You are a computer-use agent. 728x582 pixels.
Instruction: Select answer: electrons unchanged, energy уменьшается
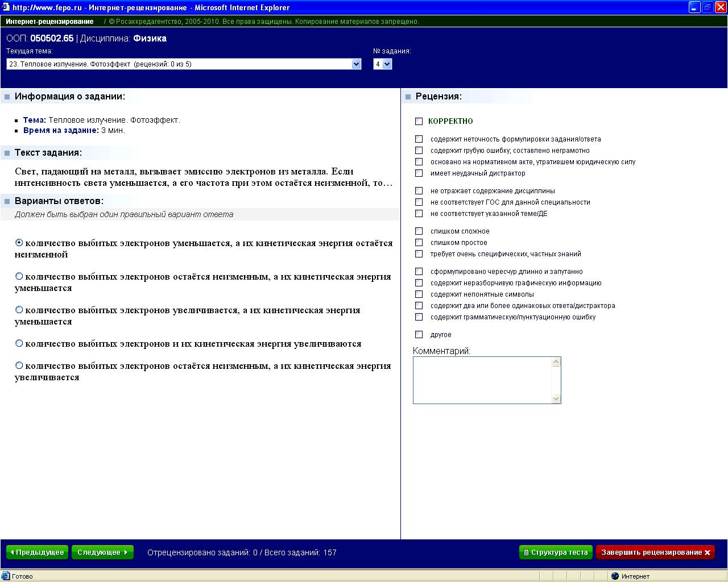coord(19,276)
